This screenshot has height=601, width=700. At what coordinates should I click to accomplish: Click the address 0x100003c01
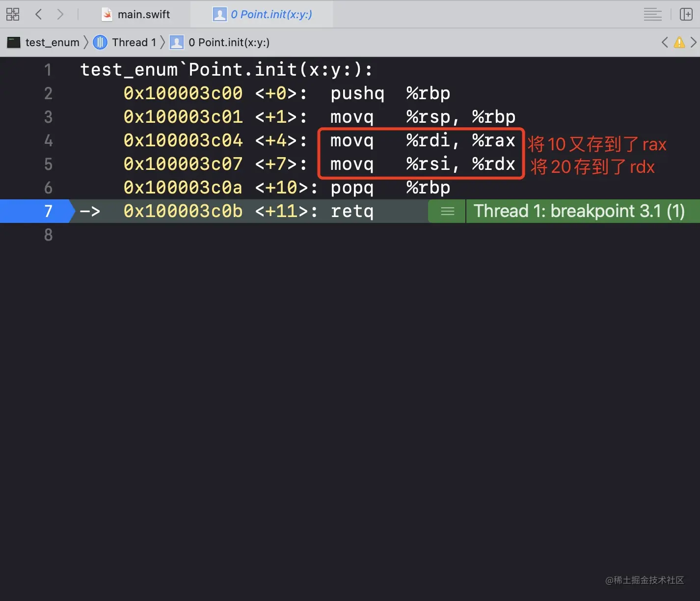pyautogui.click(x=183, y=117)
